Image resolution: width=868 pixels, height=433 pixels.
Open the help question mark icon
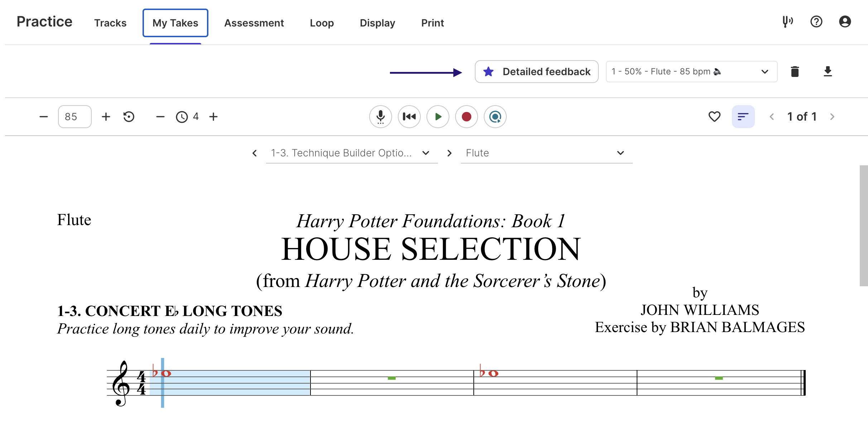click(x=816, y=22)
